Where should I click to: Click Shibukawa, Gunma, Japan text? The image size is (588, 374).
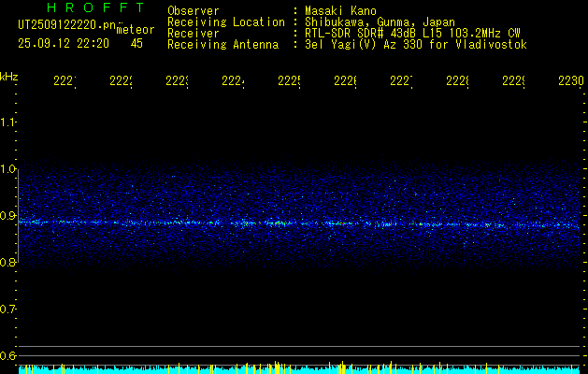380,22
